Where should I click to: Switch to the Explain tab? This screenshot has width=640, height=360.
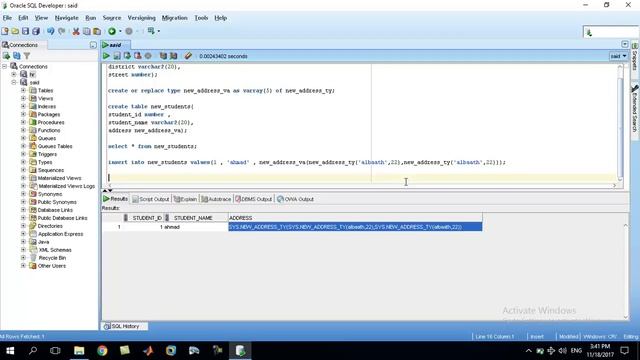pyautogui.click(x=185, y=199)
